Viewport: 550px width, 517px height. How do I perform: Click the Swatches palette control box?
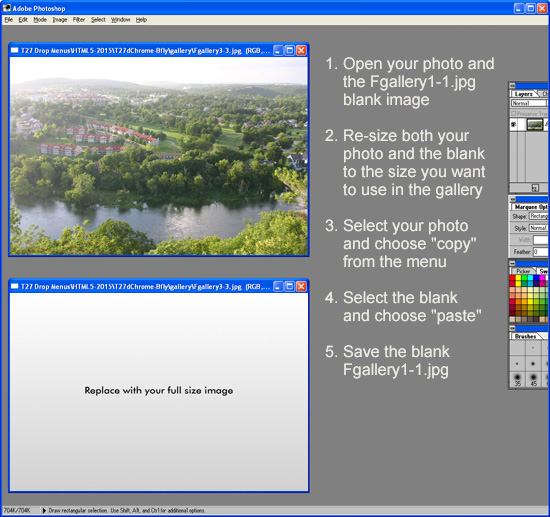pyautogui.click(x=512, y=263)
